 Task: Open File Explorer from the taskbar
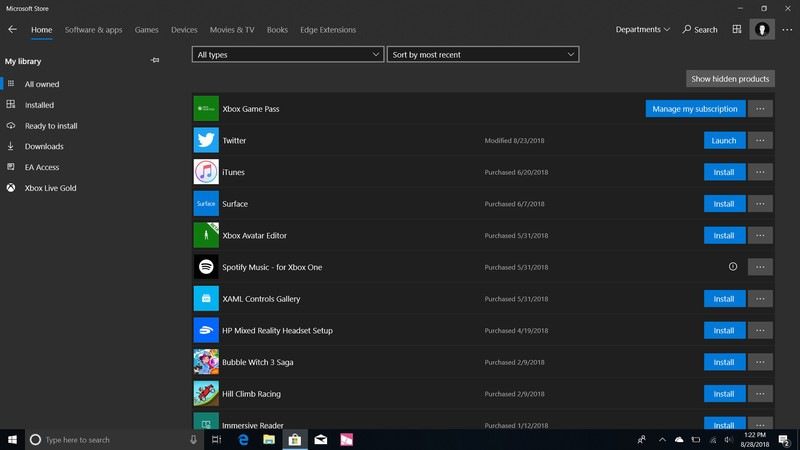269,439
